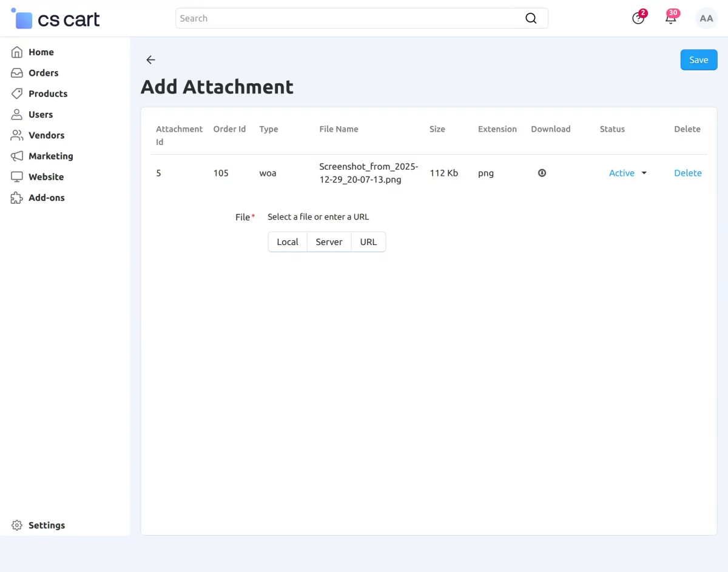Select the Server file source tab
This screenshot has width=728, height=572.
coord(329,241)
